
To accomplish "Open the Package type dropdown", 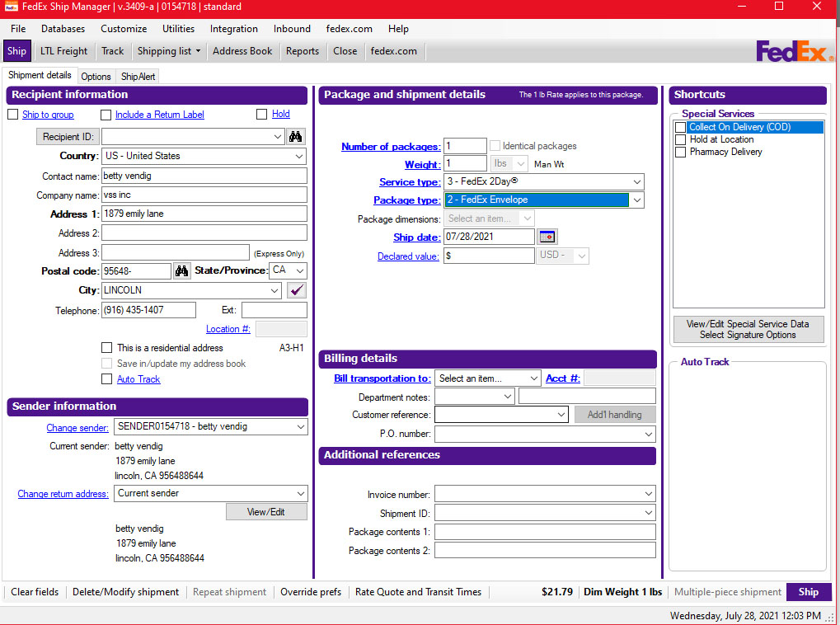I will click(637, 200).
